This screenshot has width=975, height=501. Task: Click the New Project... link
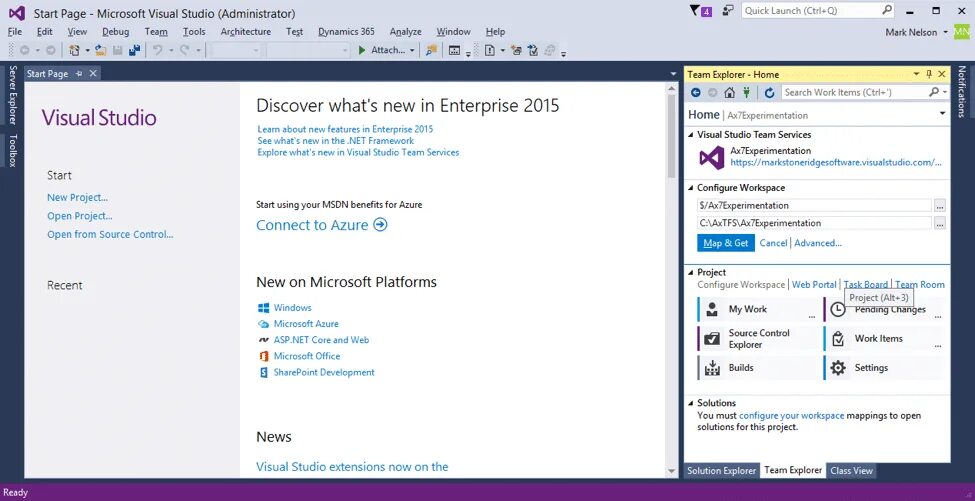pyautogui.click(x=78, y=198)
